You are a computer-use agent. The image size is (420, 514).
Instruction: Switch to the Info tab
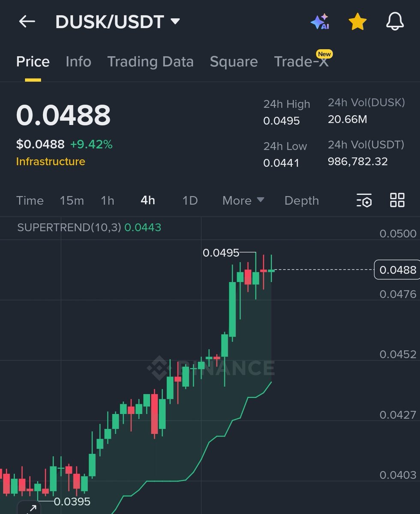(78, 62)
